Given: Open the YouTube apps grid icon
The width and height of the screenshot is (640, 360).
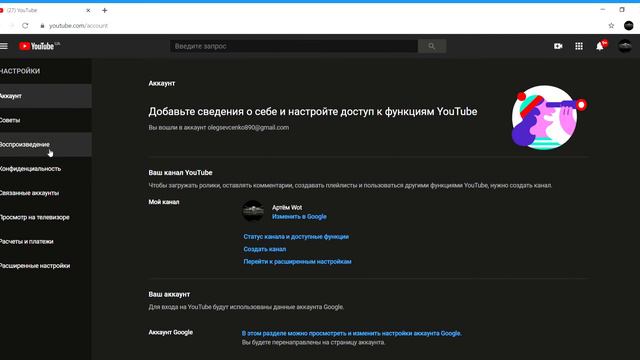Looking at the screenshot, I should click(579, 46).
